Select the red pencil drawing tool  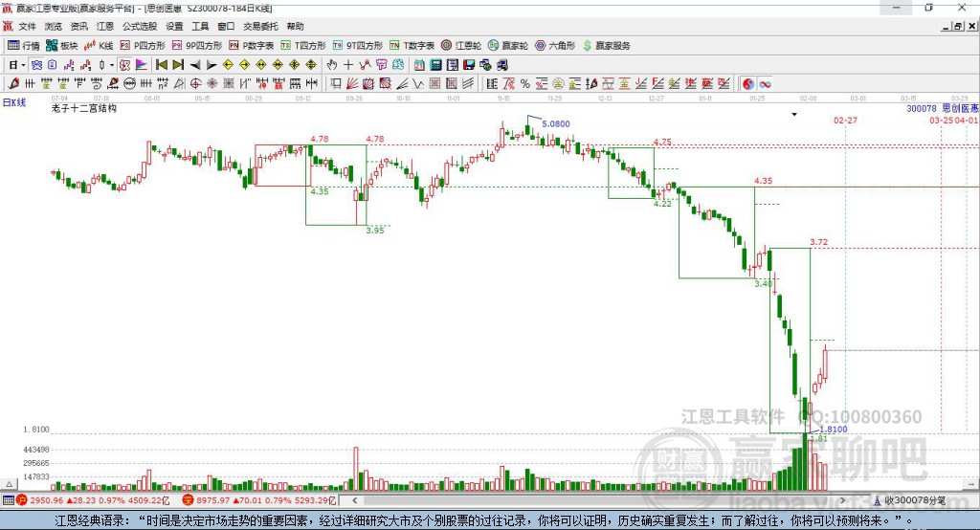tap(13, 84)
